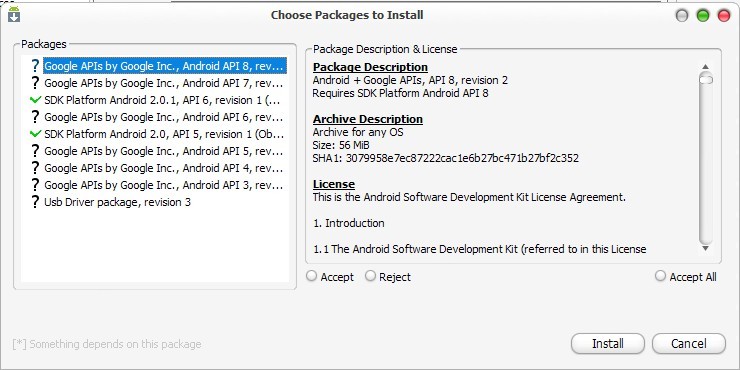Select the Reject radio button
Viewport: 740px width, 370px height.
(370, 276)
